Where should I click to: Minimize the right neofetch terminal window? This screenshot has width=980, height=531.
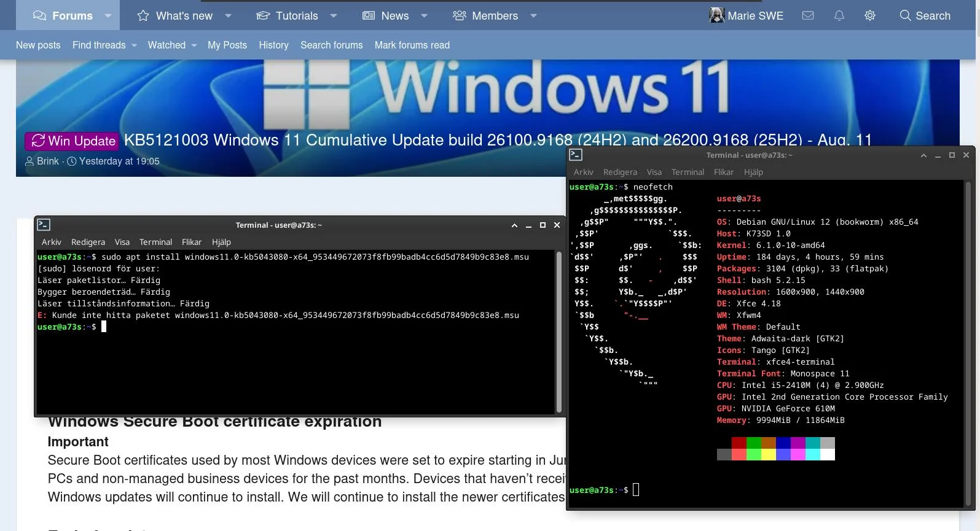938,155
